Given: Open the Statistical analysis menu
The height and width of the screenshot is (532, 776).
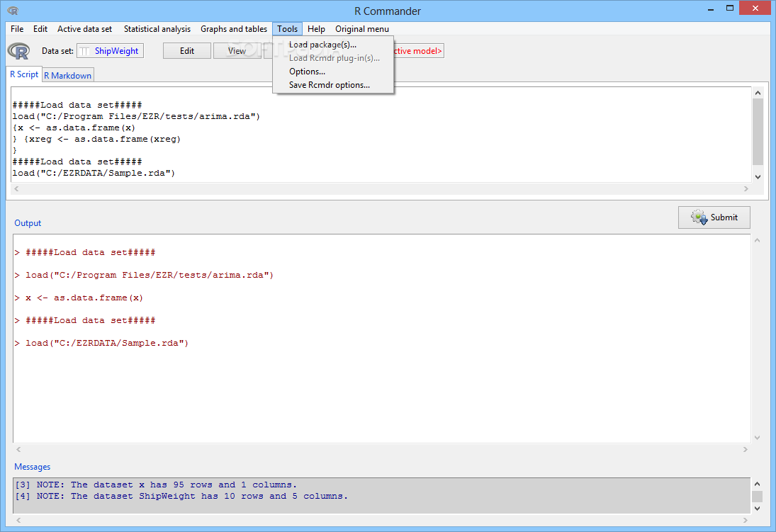Looking at the screenshot, I should pos(157,29).
